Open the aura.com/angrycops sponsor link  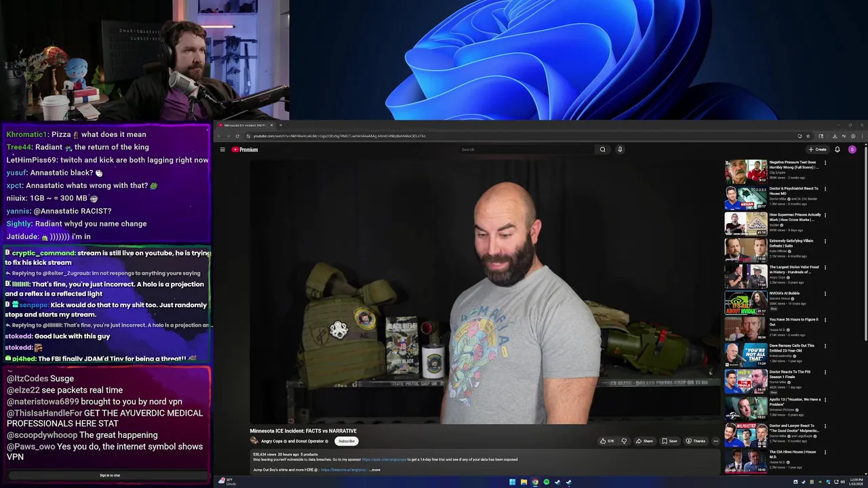pyautogui.click(x=384, y=460)
